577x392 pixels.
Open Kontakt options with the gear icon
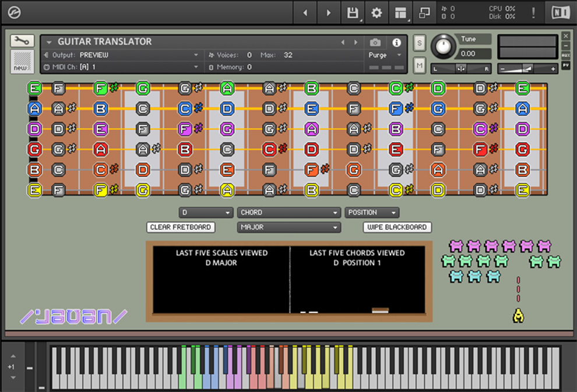pyautogui.click(x=376, y=13)
